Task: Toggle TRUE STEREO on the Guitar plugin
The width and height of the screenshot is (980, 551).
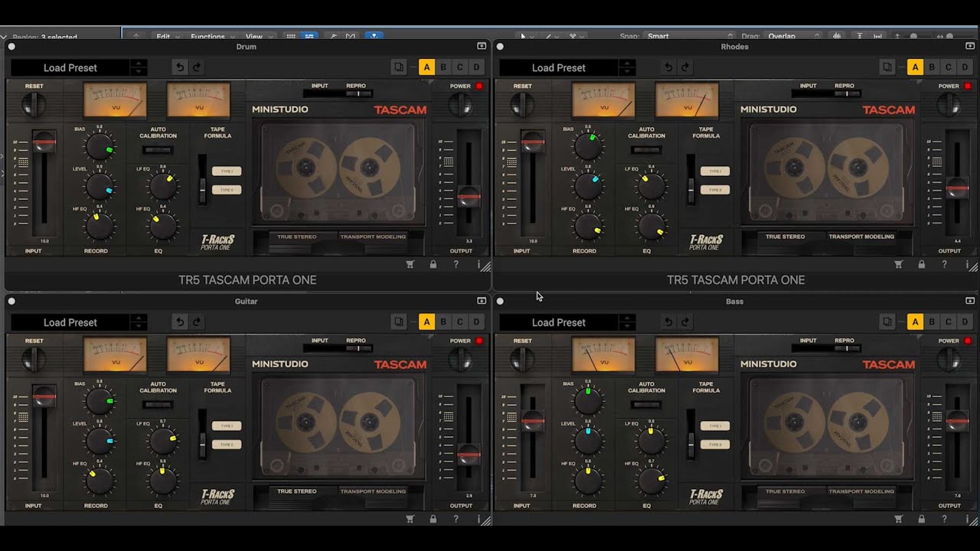Action: [297, 491]
